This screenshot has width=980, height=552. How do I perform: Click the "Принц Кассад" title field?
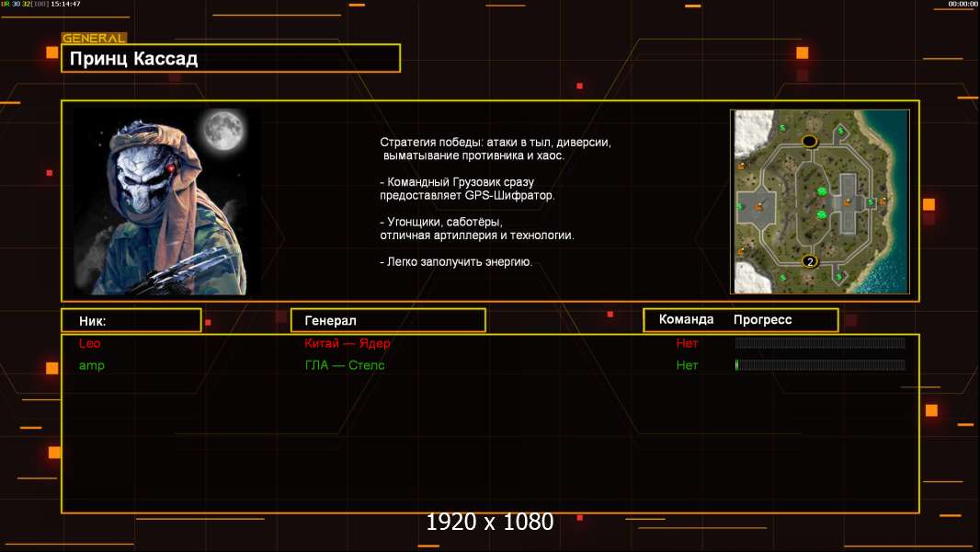(x=231, y=58)
